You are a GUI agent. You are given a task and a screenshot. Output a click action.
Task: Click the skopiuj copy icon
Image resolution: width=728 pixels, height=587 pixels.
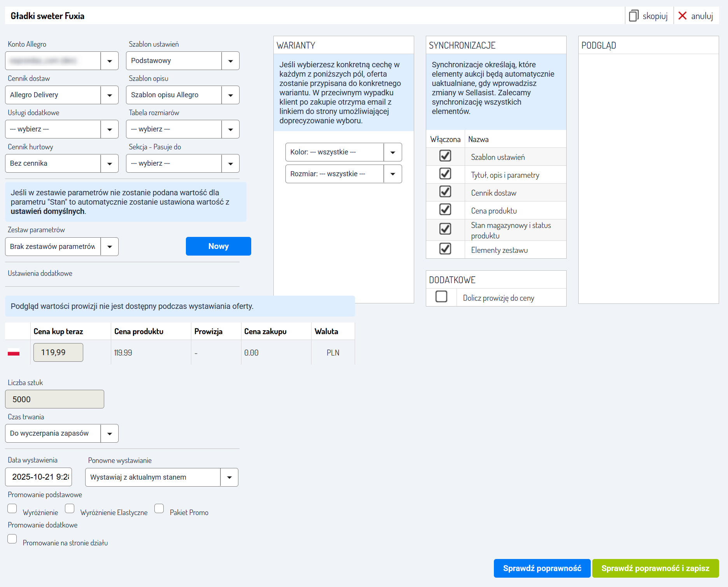[x=633, y=16]
